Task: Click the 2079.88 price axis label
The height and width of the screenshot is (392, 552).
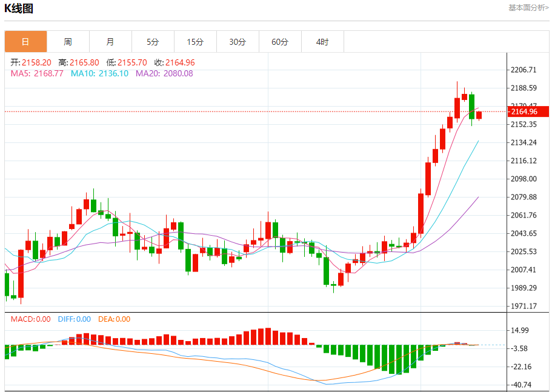Action: 524,197
